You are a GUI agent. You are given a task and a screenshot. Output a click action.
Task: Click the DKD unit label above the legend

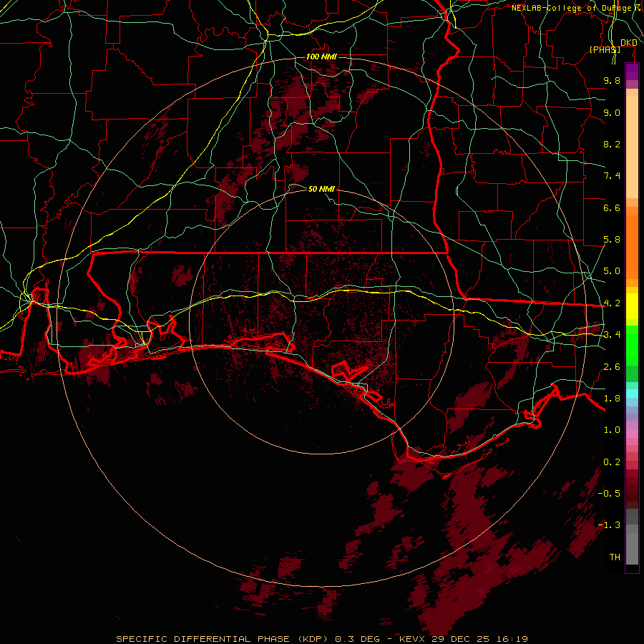[x=629, y=42]
